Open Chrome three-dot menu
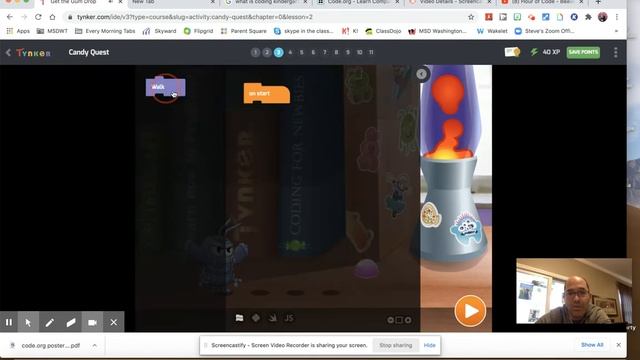The height and width of the screenshot is (360, 640). [x=617, y=17]
